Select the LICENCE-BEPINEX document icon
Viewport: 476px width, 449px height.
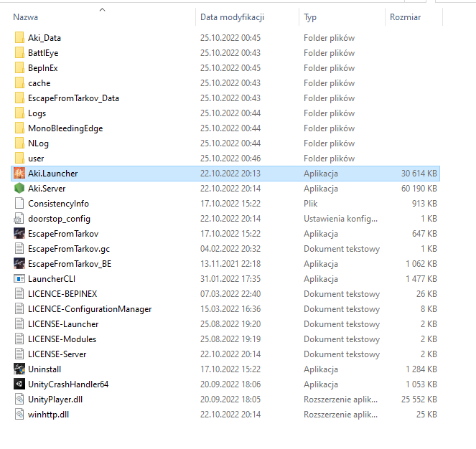coord(19,293)
